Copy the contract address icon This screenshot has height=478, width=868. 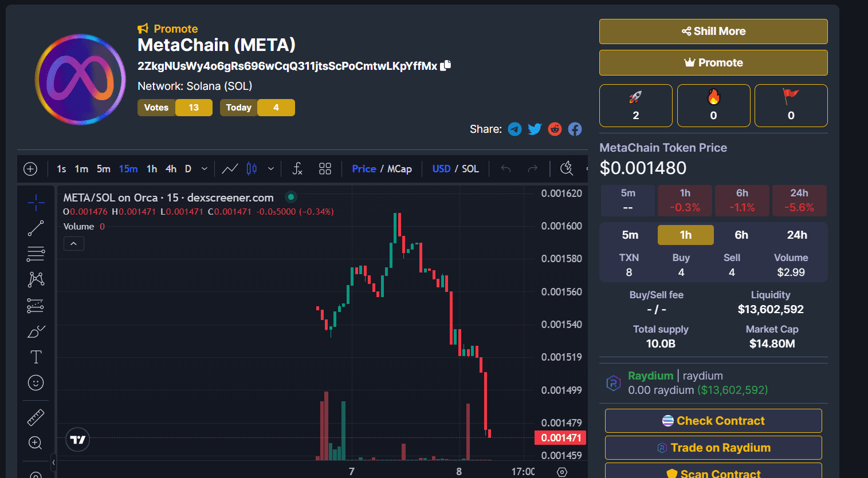pyautogui.click(x=446, y=65)
